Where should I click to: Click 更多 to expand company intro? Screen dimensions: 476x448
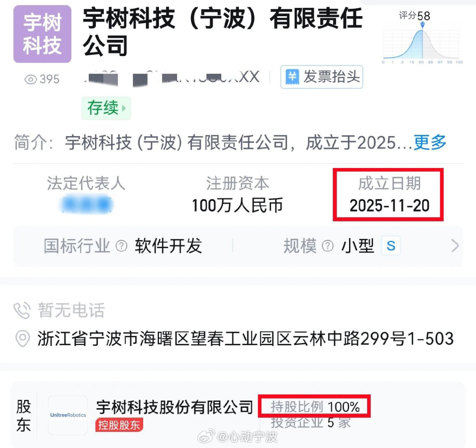430,142
